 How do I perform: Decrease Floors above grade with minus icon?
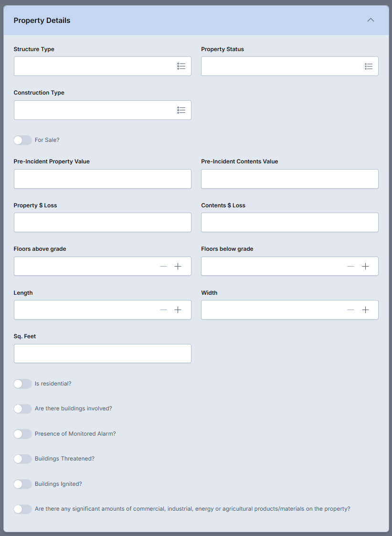click(x=163, y=266)
